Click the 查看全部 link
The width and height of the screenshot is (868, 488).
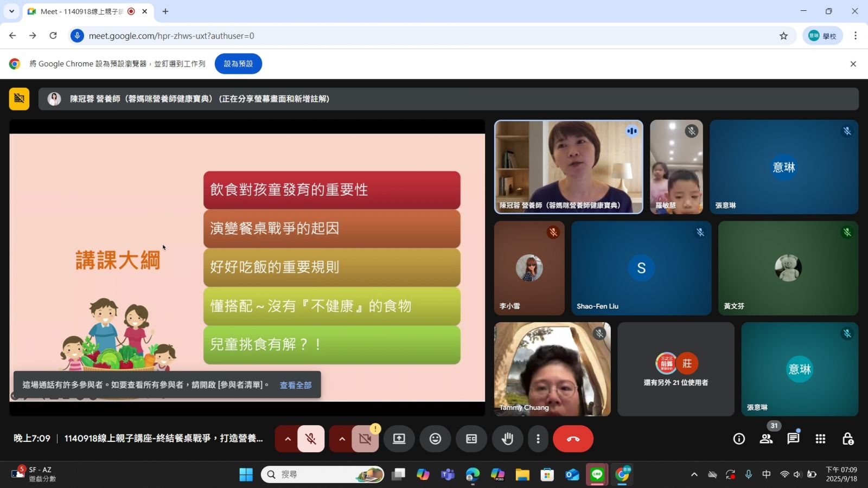click(x=296, y=385)
